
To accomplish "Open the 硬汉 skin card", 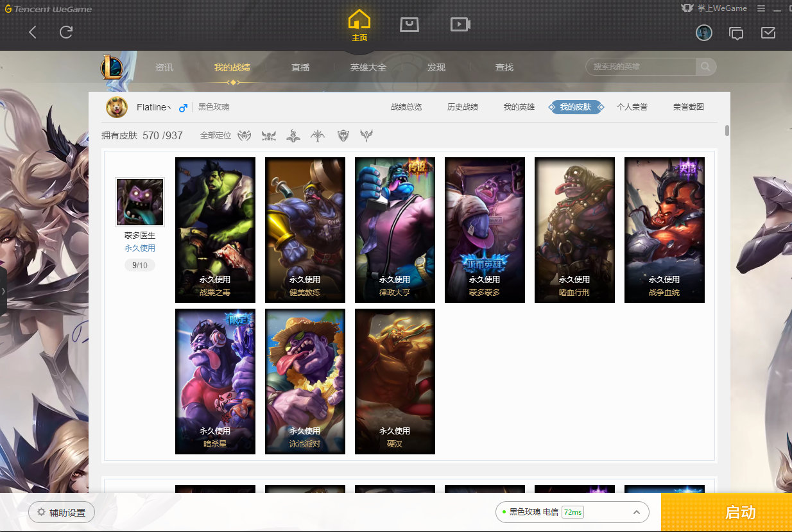I will [395, 381].
